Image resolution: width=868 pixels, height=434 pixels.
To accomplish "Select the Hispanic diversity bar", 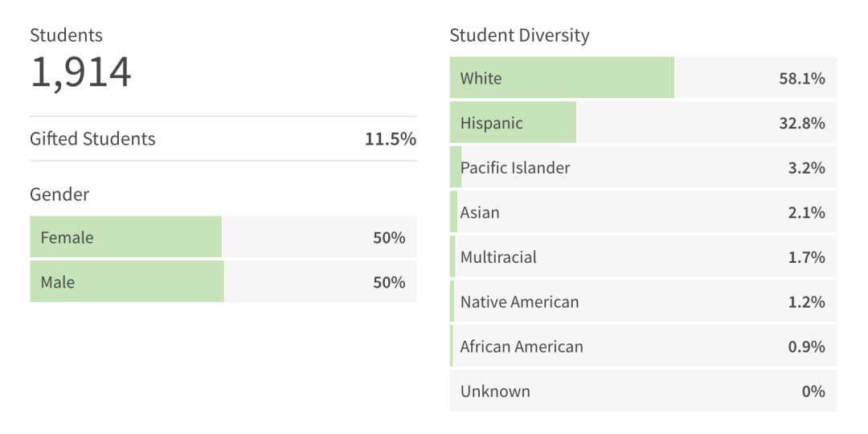I will (x=513, y=123).
